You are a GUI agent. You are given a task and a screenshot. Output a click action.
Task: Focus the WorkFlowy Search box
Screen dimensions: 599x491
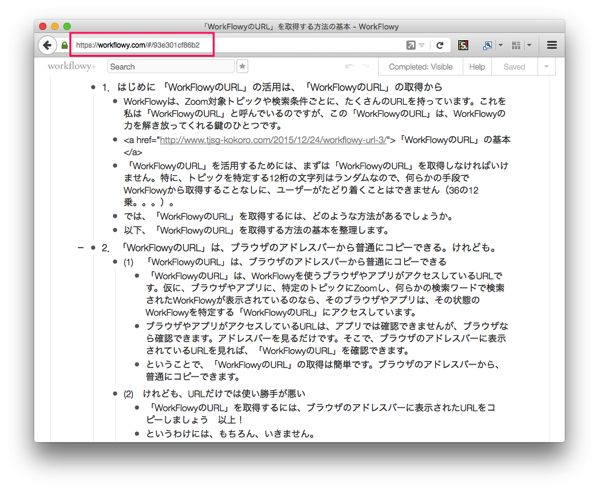point(171,66)
